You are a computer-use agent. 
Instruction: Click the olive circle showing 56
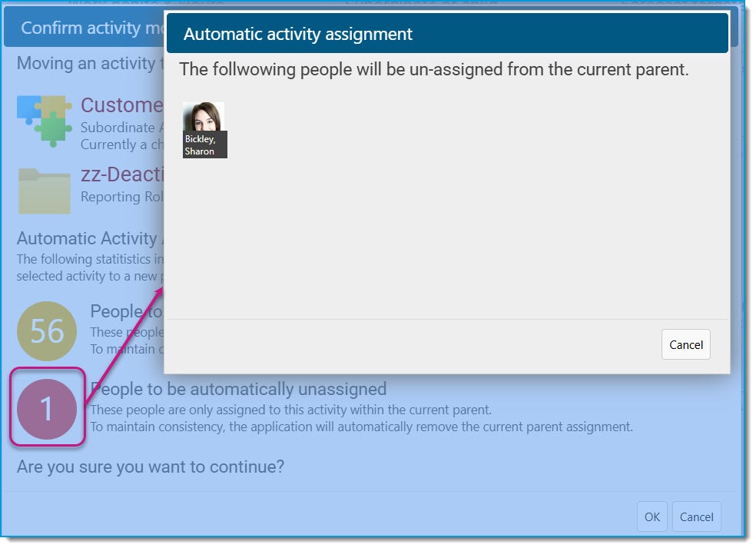(x=47, y=331)
